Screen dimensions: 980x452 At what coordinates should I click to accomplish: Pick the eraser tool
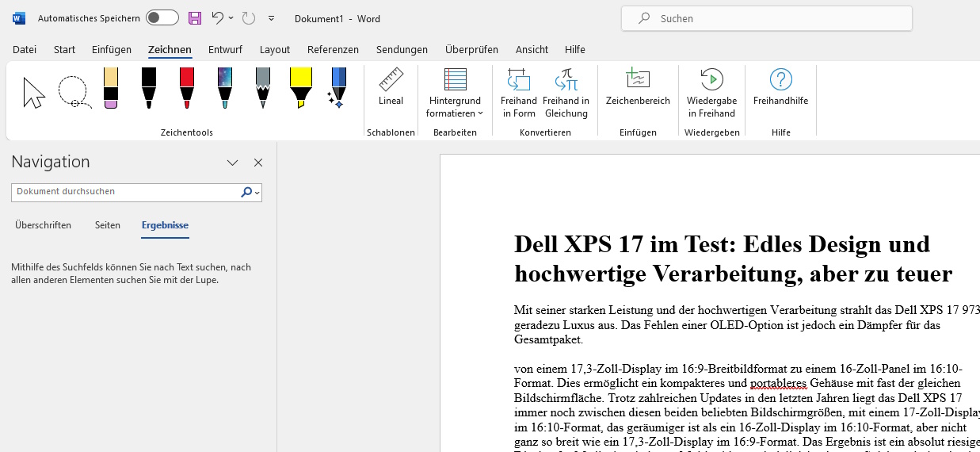click(x=111, y=88)
